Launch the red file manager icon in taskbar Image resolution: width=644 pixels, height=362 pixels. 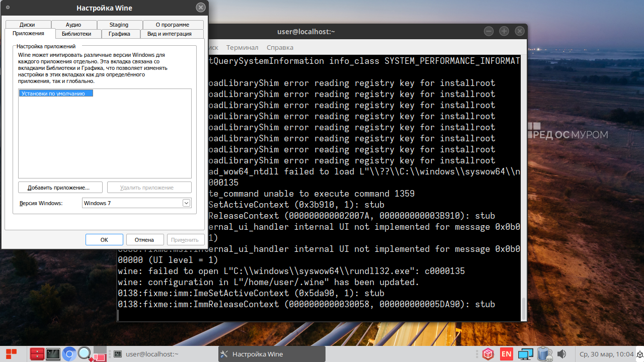37,354
